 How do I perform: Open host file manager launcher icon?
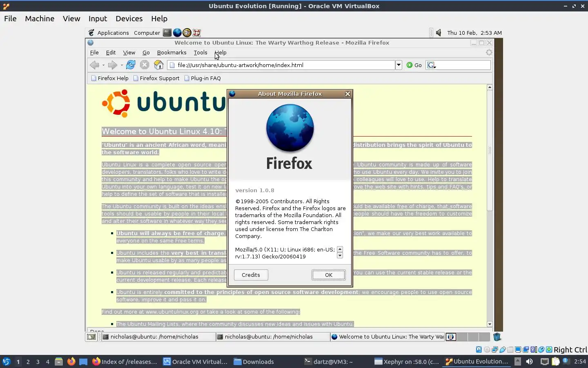tap(59, 361)
